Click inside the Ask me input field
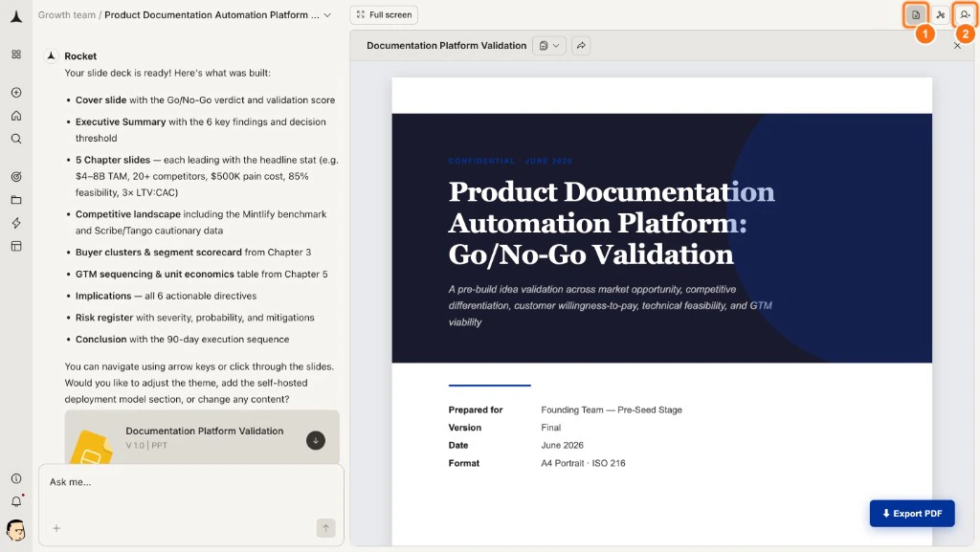The image size is (980, 552). coord(144,482)
